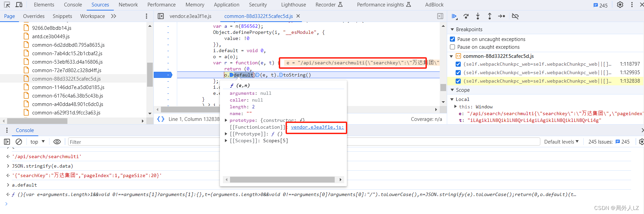
Task: Step into next function call
Action: pos(478,16)
